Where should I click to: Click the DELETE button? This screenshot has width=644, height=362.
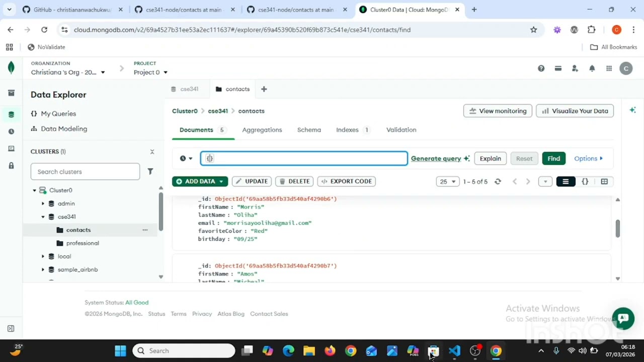click(x=294, y=182)
